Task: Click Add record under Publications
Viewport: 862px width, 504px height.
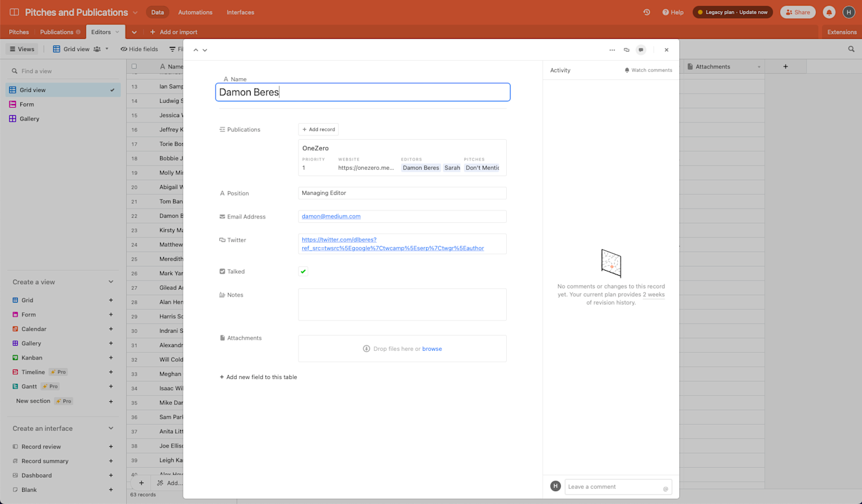Action: click(x=318, y=129)
